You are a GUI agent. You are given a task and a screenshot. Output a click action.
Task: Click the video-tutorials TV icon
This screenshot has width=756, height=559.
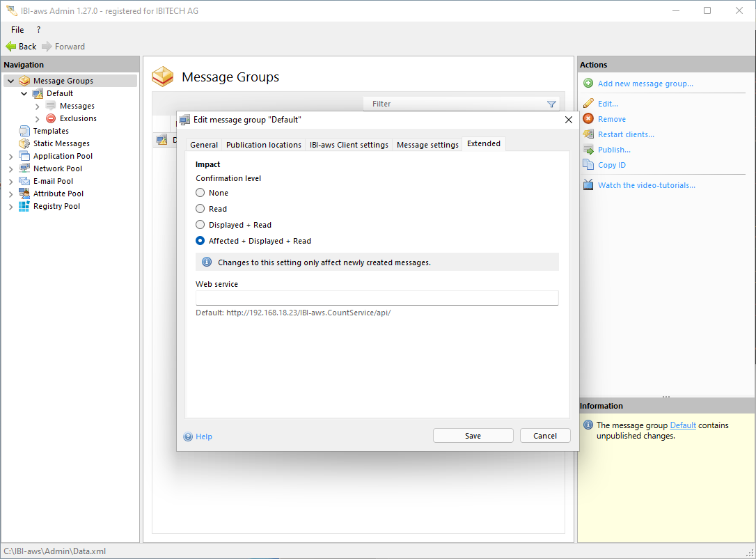[x=588, y=185]
